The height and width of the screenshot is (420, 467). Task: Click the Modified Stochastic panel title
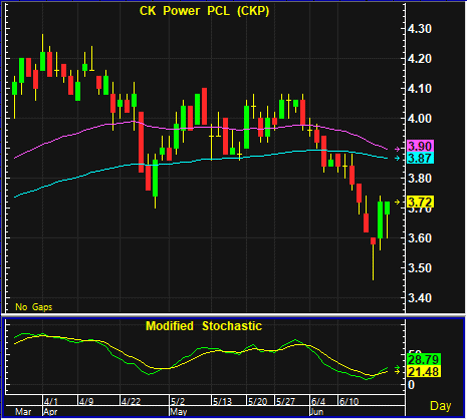point(204,326)
